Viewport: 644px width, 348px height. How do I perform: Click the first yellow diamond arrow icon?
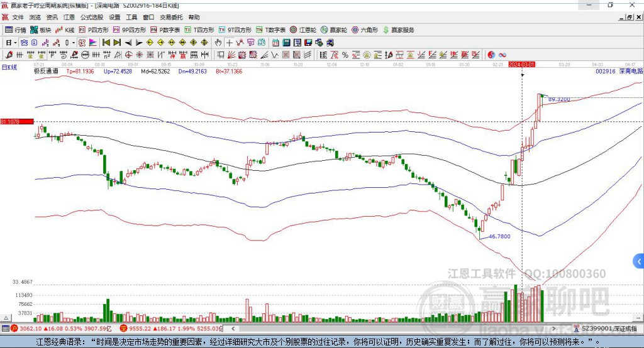point(150,43)
